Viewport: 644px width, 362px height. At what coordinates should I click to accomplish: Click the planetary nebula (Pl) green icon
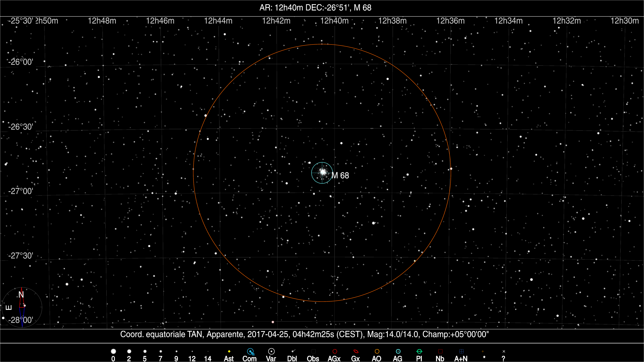pos(419,351)
